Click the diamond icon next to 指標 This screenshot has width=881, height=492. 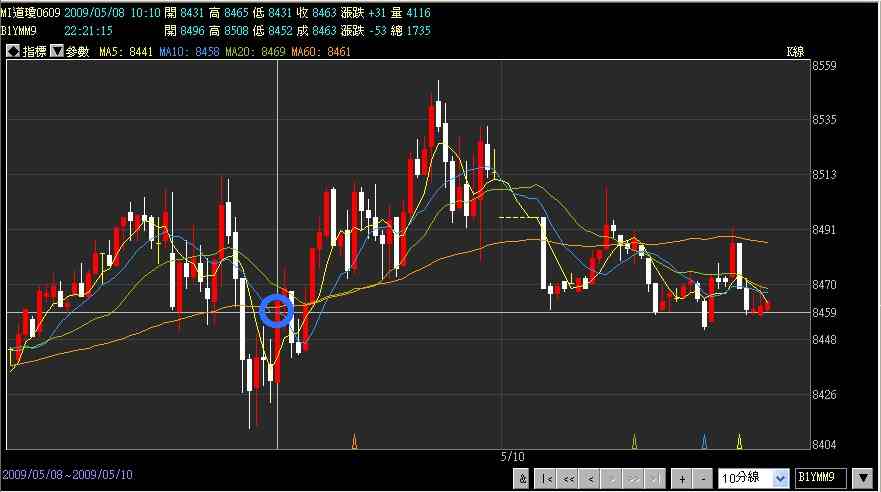click(13, 51)
